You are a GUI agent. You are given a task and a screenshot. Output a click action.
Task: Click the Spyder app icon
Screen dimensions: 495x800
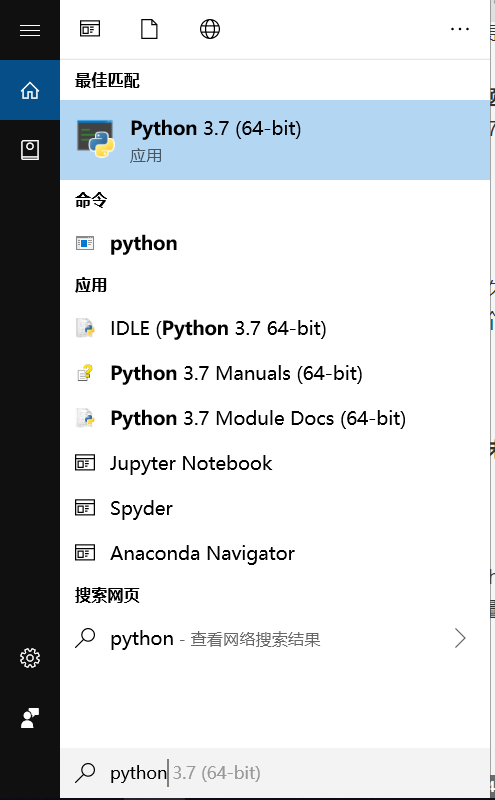85,508
